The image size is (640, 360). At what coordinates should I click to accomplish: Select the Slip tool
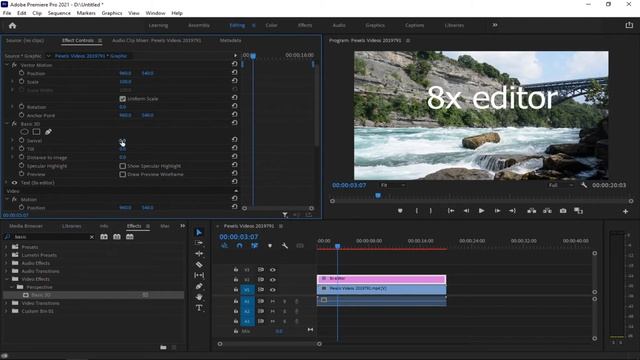[x=199, y=276]
